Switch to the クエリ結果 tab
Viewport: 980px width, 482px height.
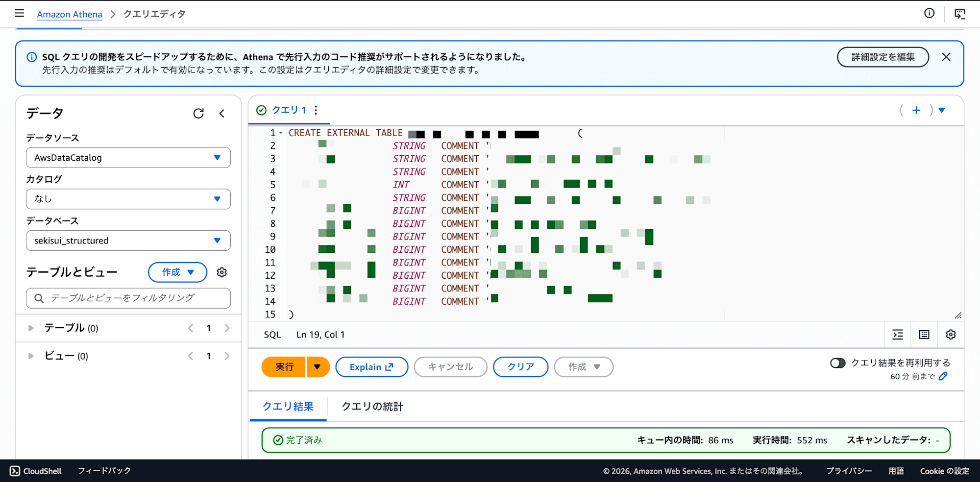click(288, 407)
